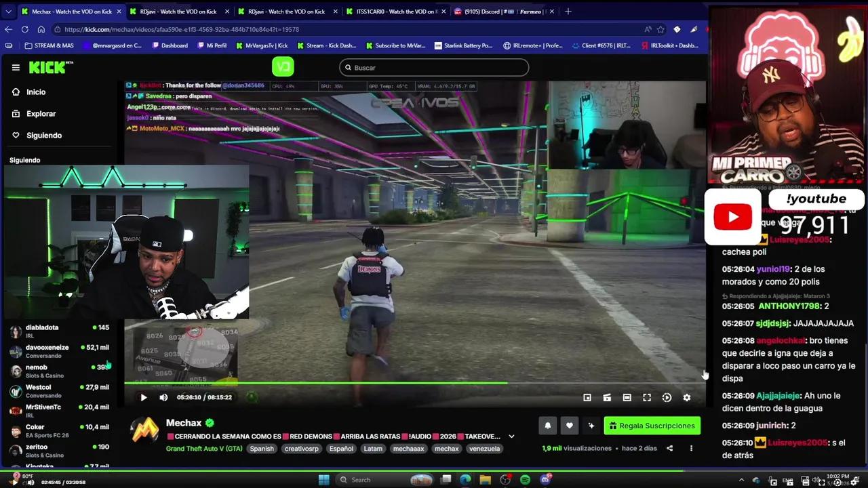Expand the stream title chevron
The height and width of the screenshot is (488, 868).
(x=511, y=436)
